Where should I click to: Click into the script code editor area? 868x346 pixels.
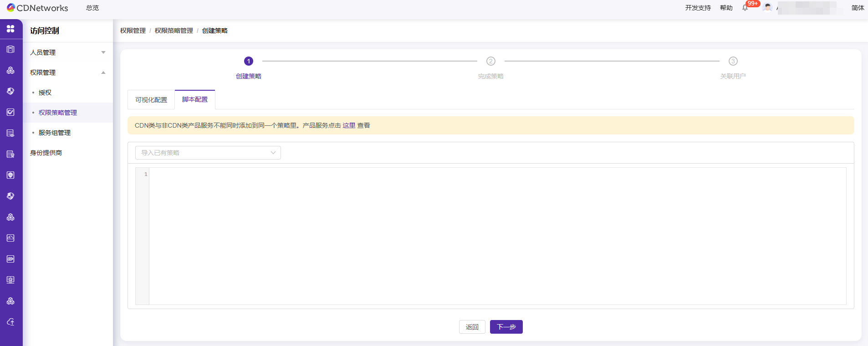click(x=496, y=236)
